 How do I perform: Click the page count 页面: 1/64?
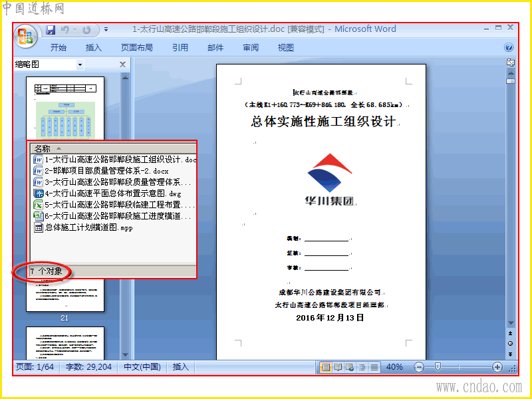click(35, 367)
